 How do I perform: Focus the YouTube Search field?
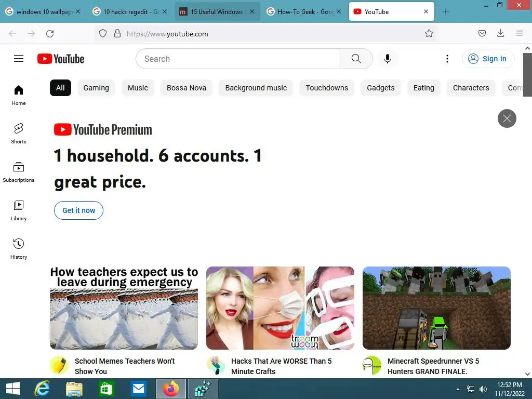click(238, 59)
